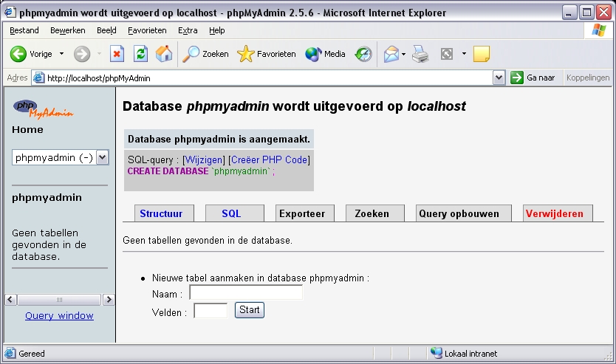Open Favorieten star in toolbar
The image size is (616, 364).
tap(267, 54)
